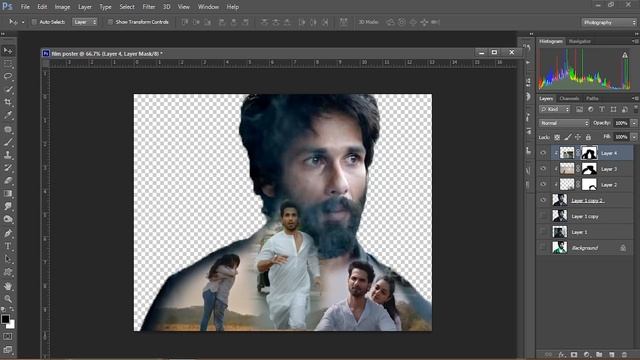Select the Eyedropper tool
The image size is (640, 360).
[8, 116]
